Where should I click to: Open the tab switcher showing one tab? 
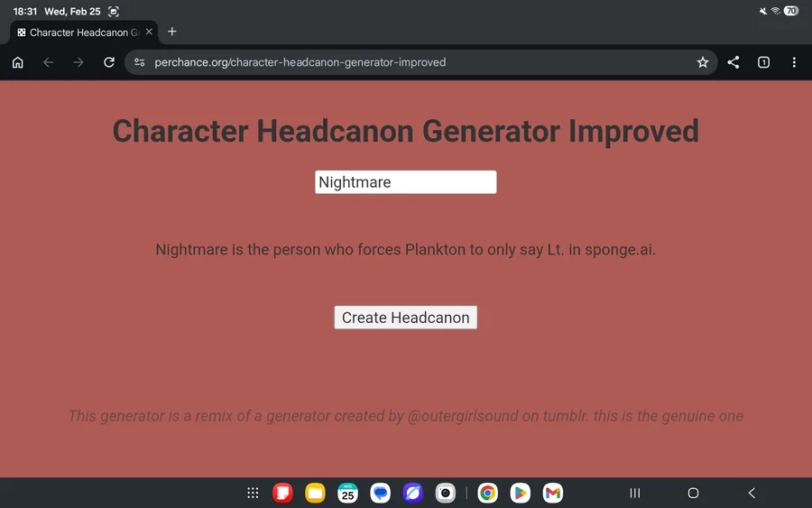(x=763, y=62)
